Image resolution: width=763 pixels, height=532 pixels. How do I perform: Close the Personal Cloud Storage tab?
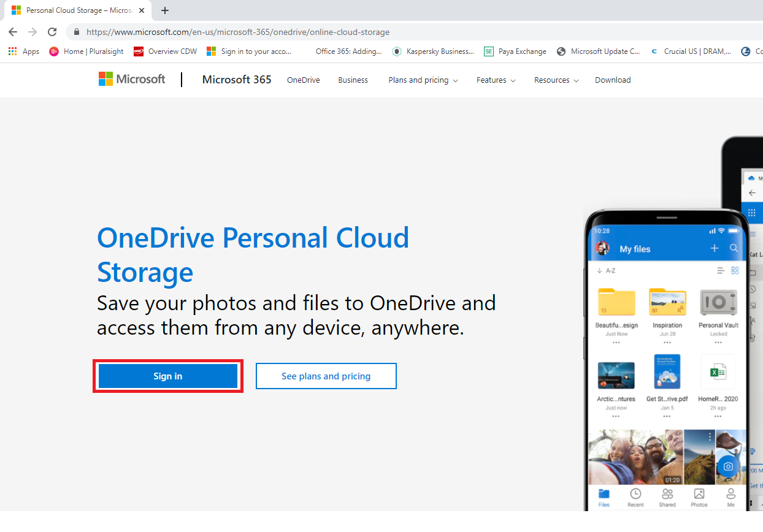coord(142,10)
